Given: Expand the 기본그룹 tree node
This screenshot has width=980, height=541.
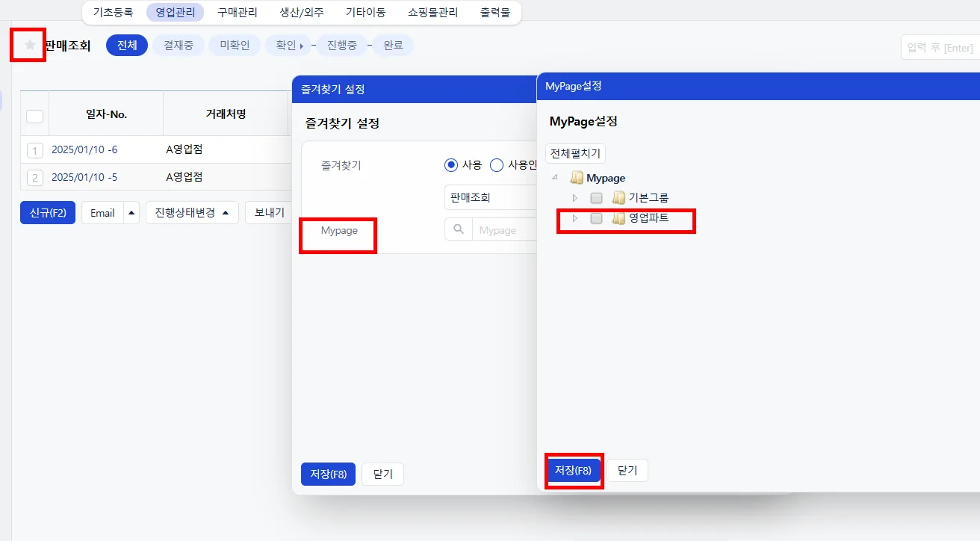Looking at the screenshot, I should tap(574, 198).
